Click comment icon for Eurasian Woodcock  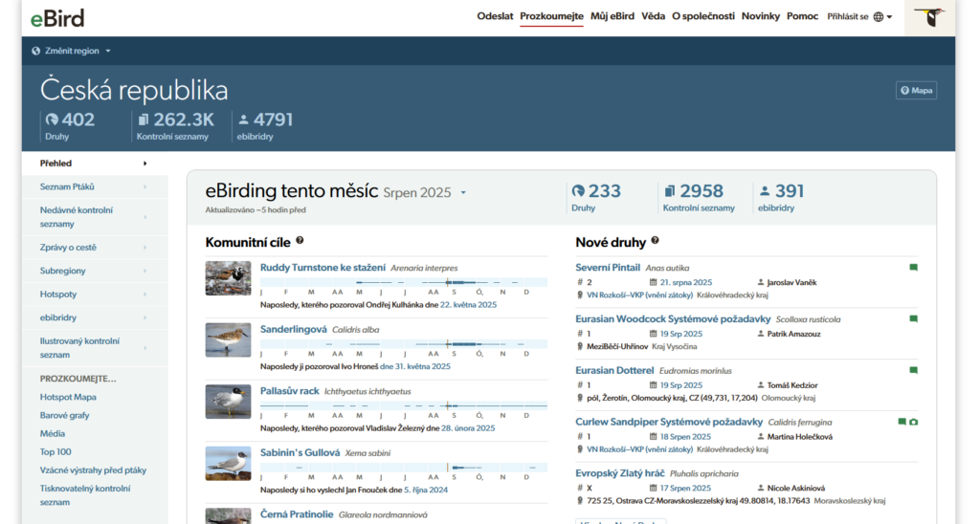(913, 318)
